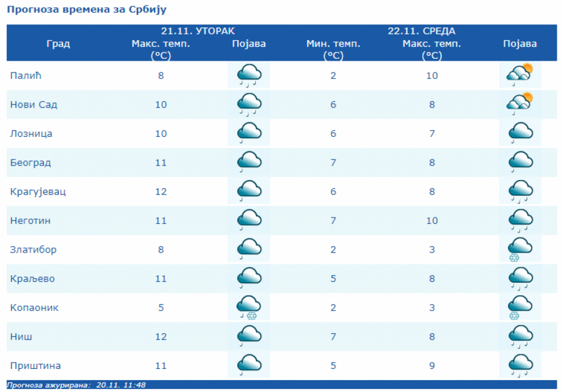Click Palić's Wednesday partly sunny icon
Image resolution: width=563 pixels, height=392 pixels.
coord(519,75)
